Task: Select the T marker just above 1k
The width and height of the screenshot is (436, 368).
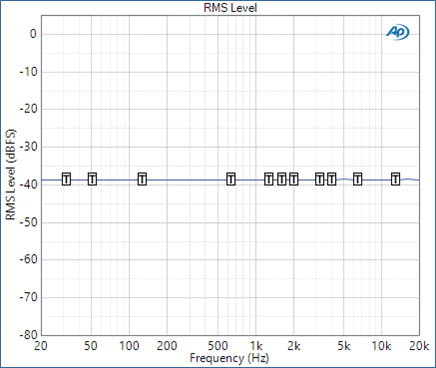Action: coord(269,179)
